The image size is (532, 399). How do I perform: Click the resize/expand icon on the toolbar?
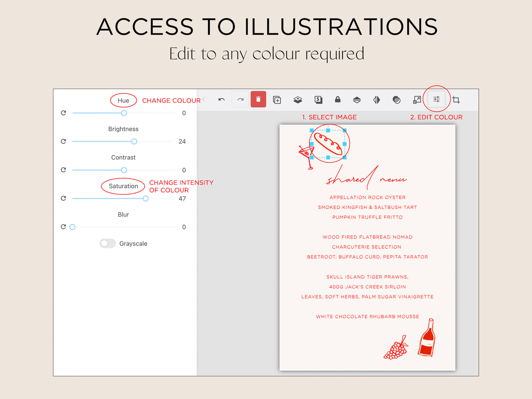click(417, 99)
